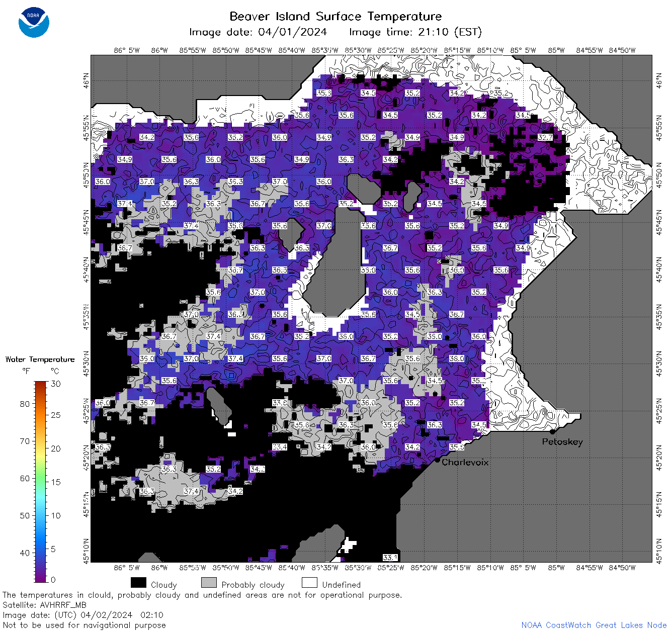Click the "80" Fahrenheit scale label
Viewport: 672px width, 633px height.
click(25, 404)
